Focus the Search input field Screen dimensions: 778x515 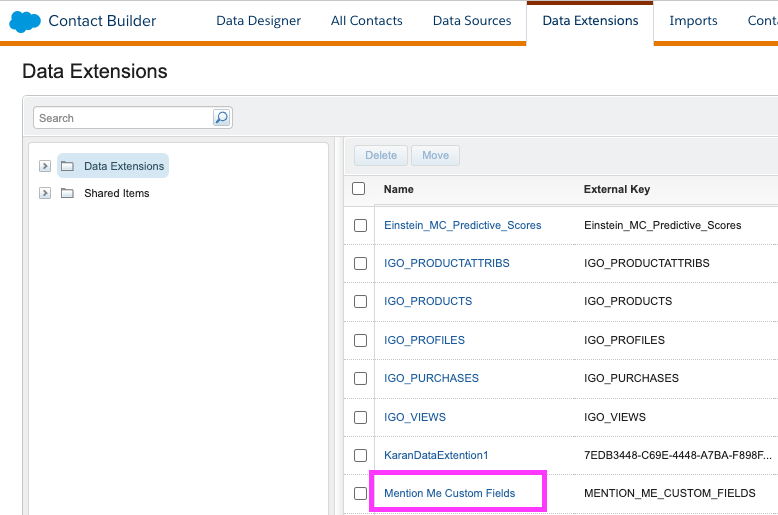point(123,118)
